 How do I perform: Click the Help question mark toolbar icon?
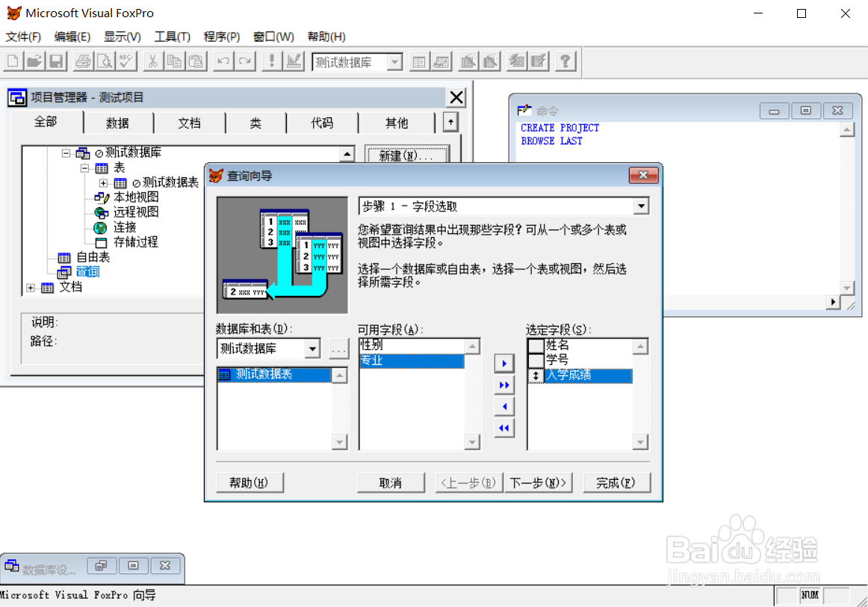pyautogui.click(x=565, y=61)
